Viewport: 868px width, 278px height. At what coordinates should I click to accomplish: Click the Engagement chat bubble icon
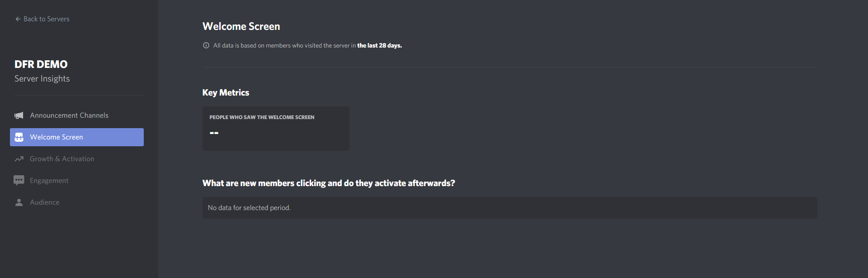click(19, 181)
